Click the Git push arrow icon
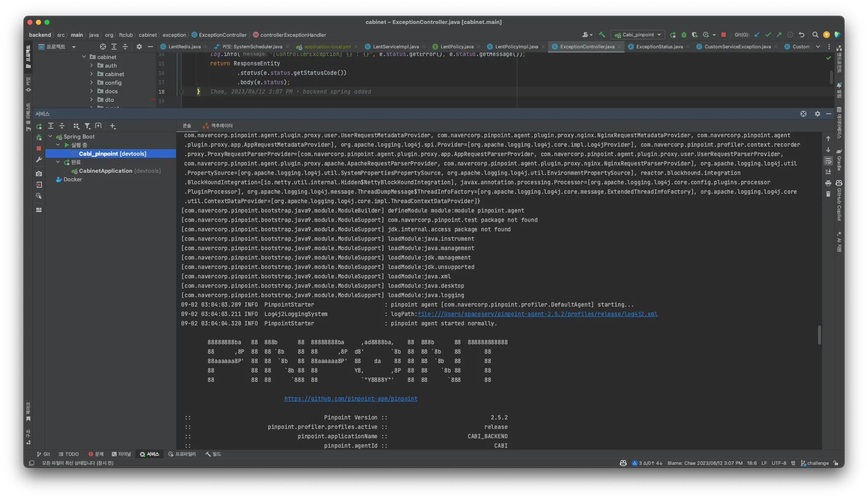Screen dimensions: 868x499 tap(779, 35)
